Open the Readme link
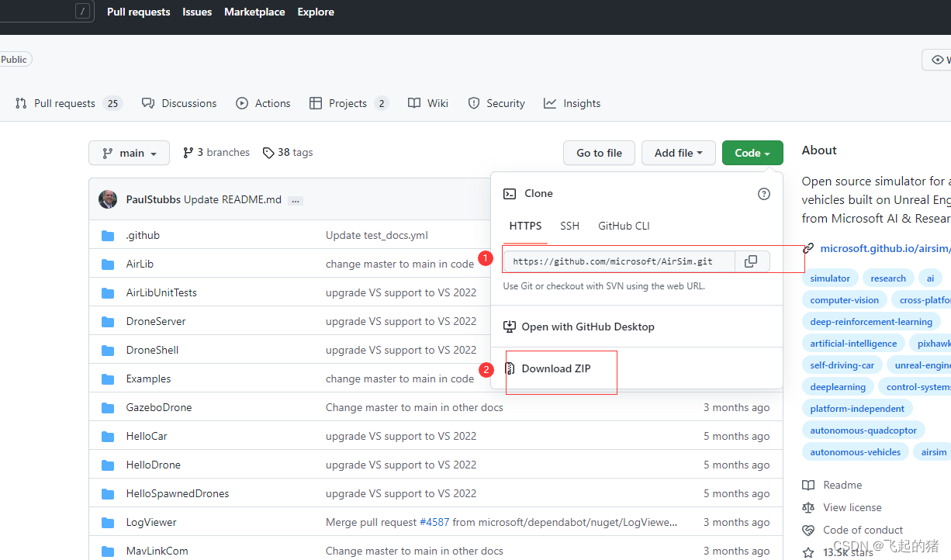Image resolution: width=951 pixels, height=560 pixels. [842, 485]
